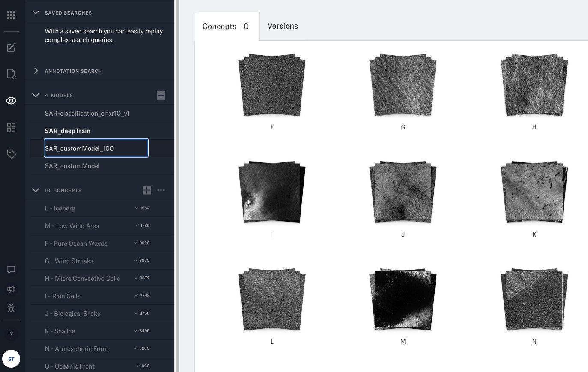588x372 pixels.
Task: Click the megaphone announcements icon
Action: (x=11, y=289)
